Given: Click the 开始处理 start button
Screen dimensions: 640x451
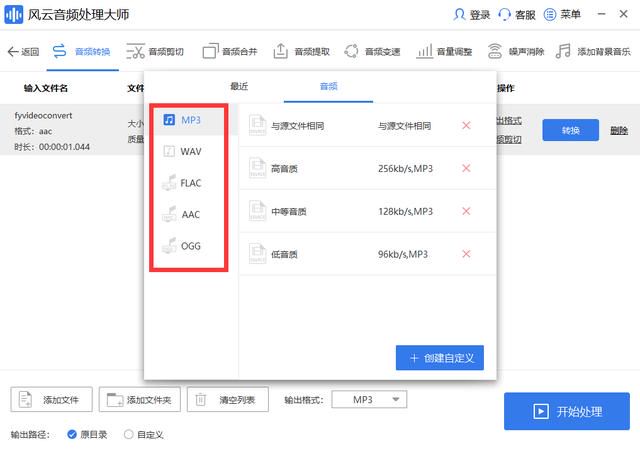Looking at the screenshot, I should coord(567,411).
